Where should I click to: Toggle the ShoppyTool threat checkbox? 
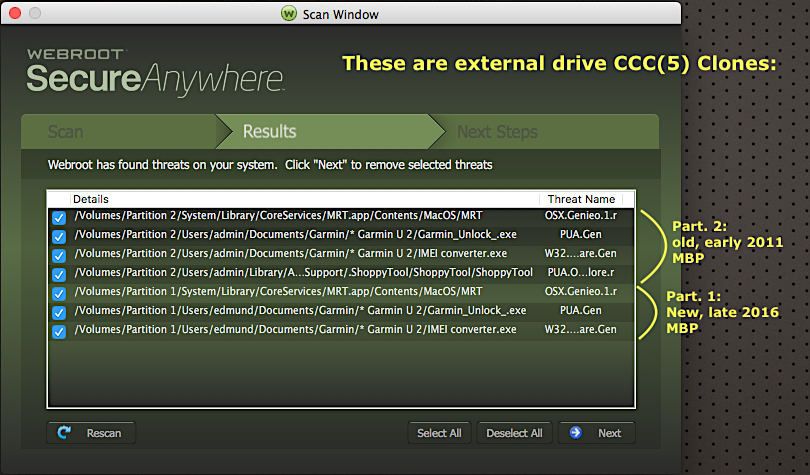(59, 274)
